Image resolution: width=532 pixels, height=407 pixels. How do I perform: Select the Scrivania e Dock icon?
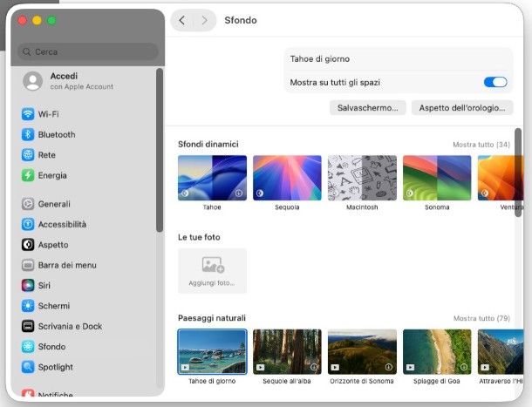[x=28, y=326]
